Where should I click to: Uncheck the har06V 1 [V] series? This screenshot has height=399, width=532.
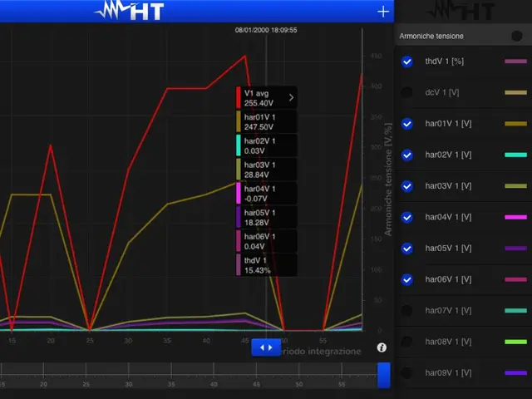click(x=406, y=279)
